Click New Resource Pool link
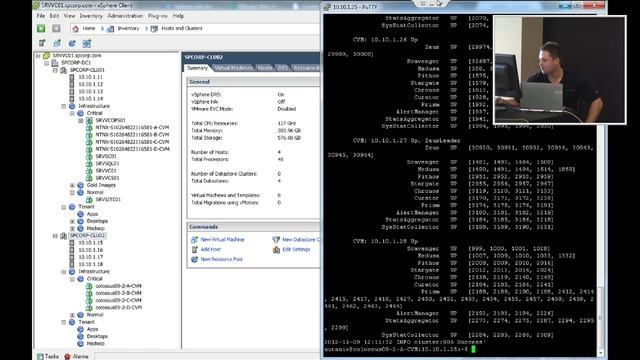The height and width of the screenshot is (360, 640). (221, 259)
